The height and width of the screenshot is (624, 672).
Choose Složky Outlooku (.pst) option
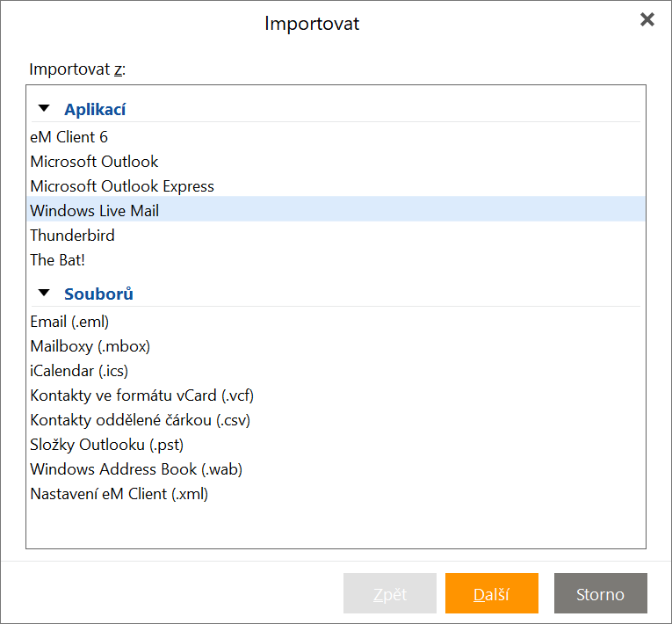pyautogui.click(x=336, y=445)
